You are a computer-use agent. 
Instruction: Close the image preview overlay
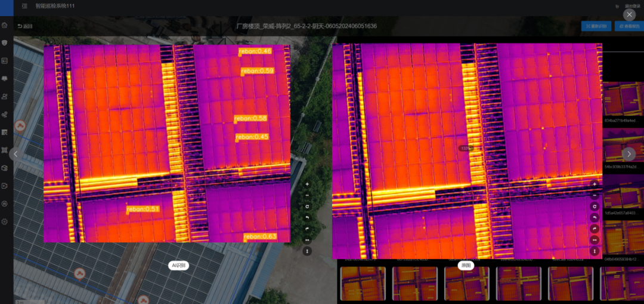coord(629,14)
